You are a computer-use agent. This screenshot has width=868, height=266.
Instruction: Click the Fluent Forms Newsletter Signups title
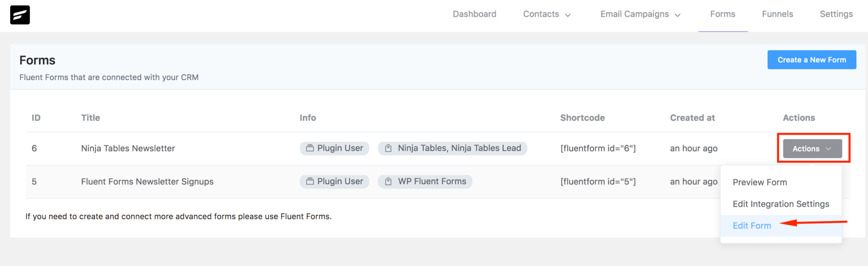click(147, 181)
